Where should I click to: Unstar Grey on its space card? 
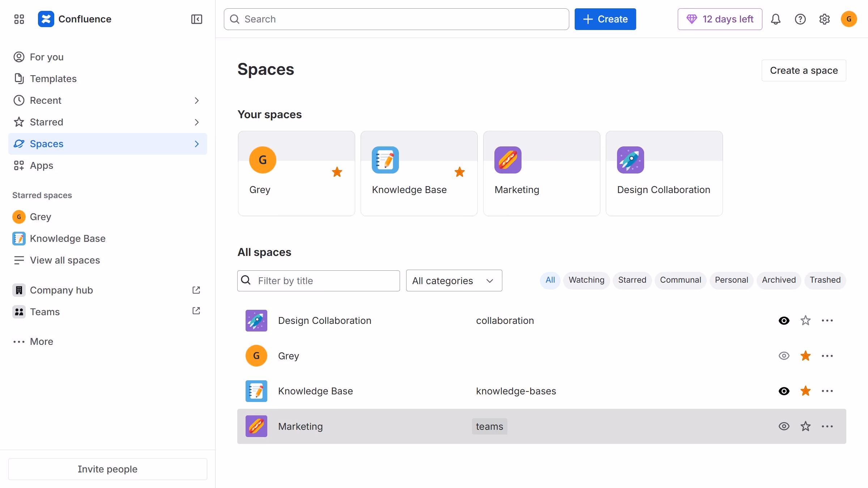[x=337, y=172]
